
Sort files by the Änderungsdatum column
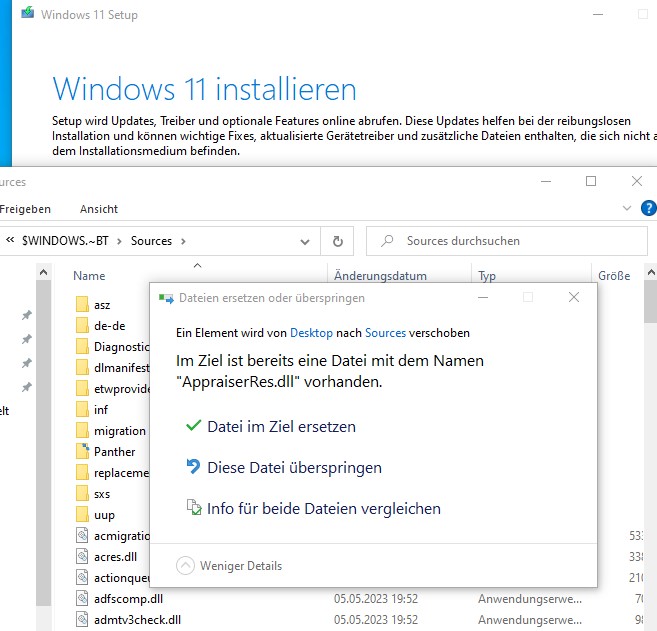pos(380,276)
